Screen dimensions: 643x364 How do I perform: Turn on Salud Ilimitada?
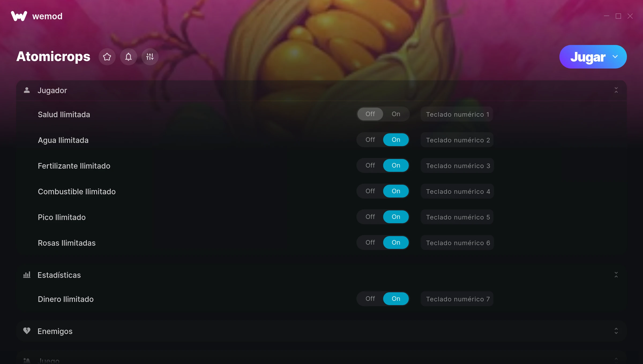coord(396,114)
